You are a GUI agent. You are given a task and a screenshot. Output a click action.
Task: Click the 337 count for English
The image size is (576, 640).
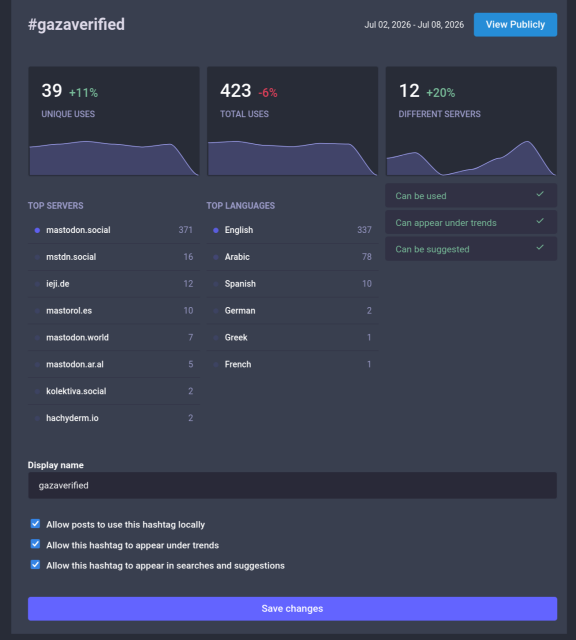click(364, 230)
